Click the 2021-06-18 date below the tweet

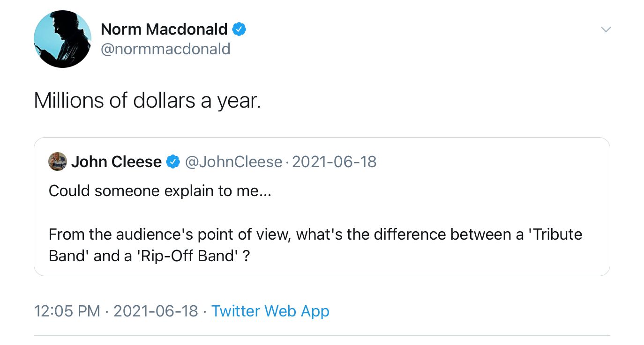click(156, 311)
